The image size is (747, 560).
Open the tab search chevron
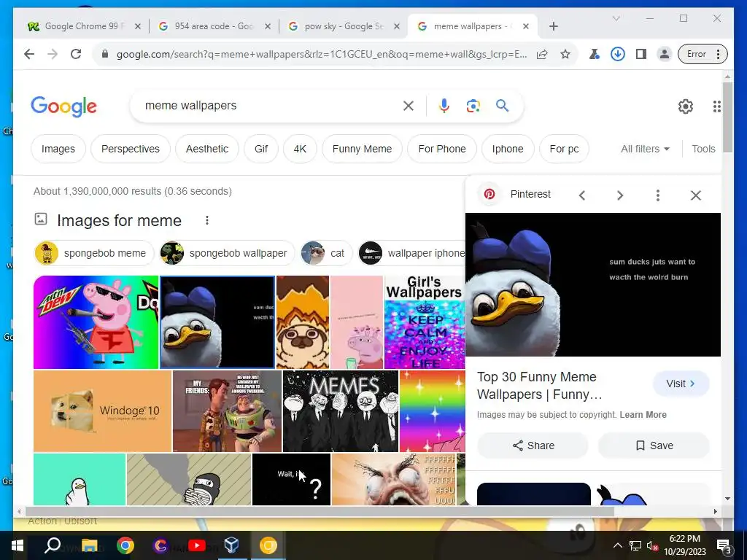click(x=616, y=18)
